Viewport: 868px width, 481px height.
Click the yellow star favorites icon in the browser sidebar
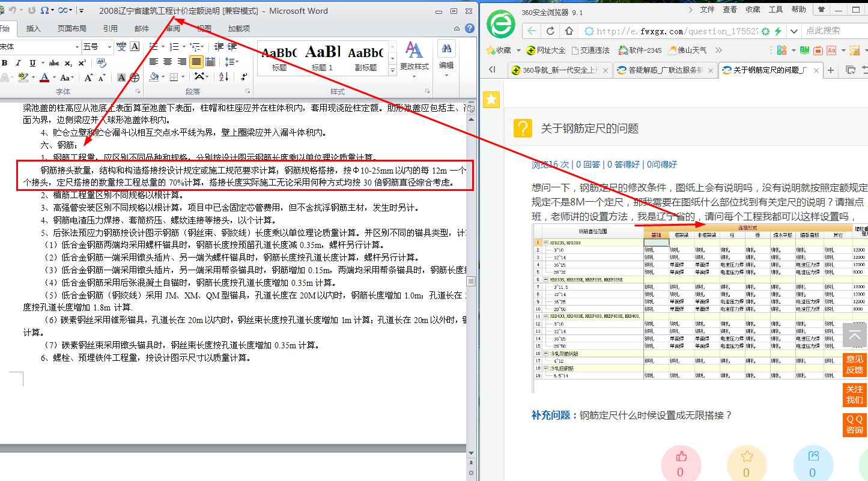(x=491, y=100)
